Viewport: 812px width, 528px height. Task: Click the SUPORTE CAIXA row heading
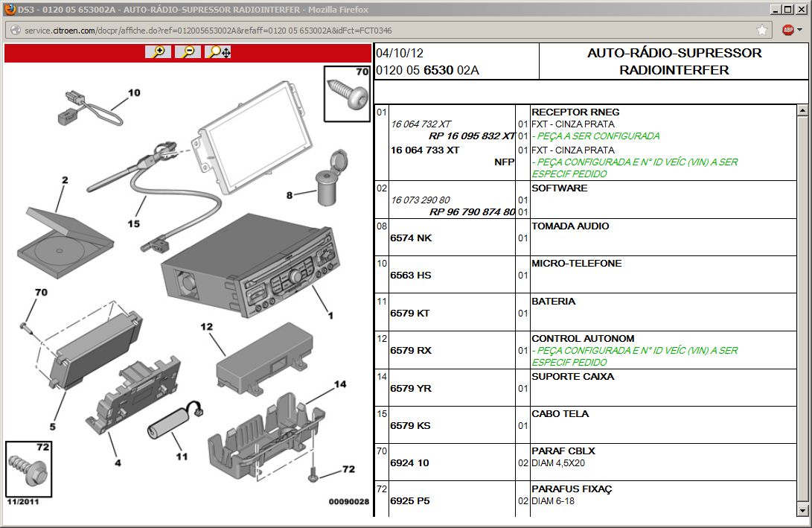click(573, 377)
